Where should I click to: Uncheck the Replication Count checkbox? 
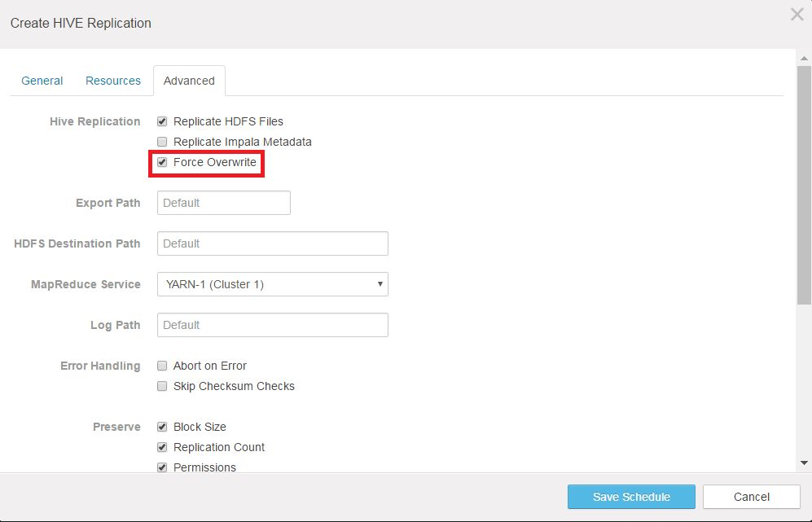(x=162, y=447)
